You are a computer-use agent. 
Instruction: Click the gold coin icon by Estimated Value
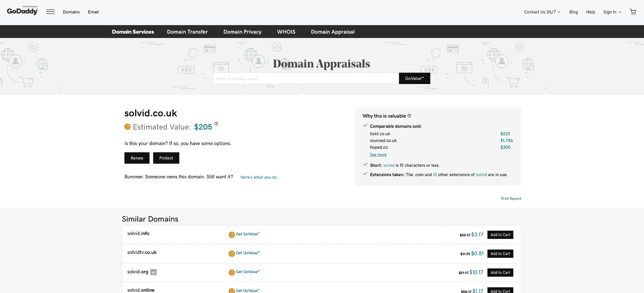128,127
